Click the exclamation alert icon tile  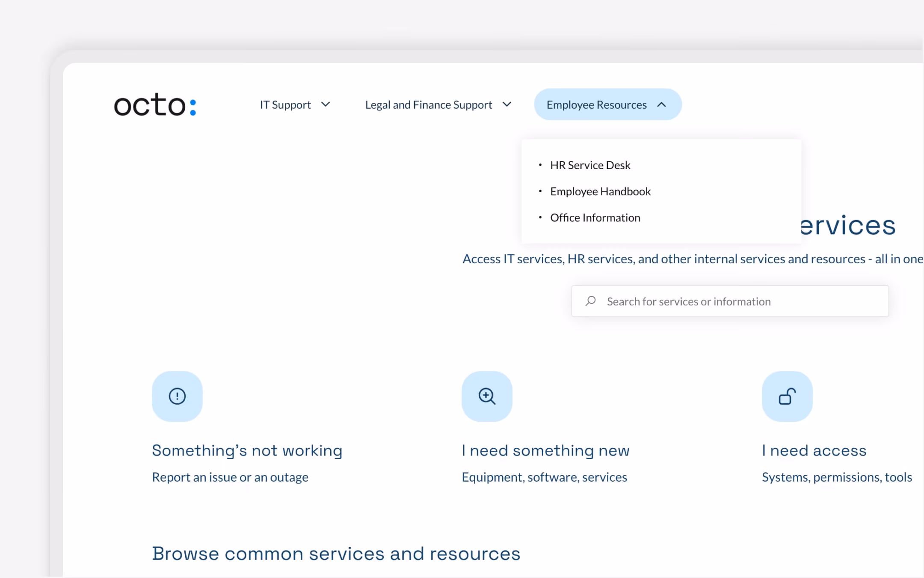coord(177,396)
